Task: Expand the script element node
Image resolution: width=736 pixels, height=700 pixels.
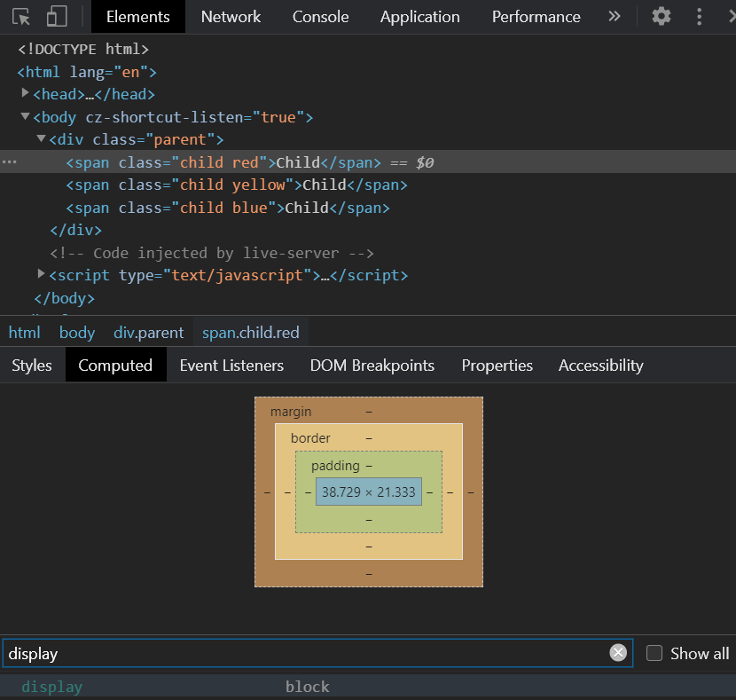Action: 41,274
